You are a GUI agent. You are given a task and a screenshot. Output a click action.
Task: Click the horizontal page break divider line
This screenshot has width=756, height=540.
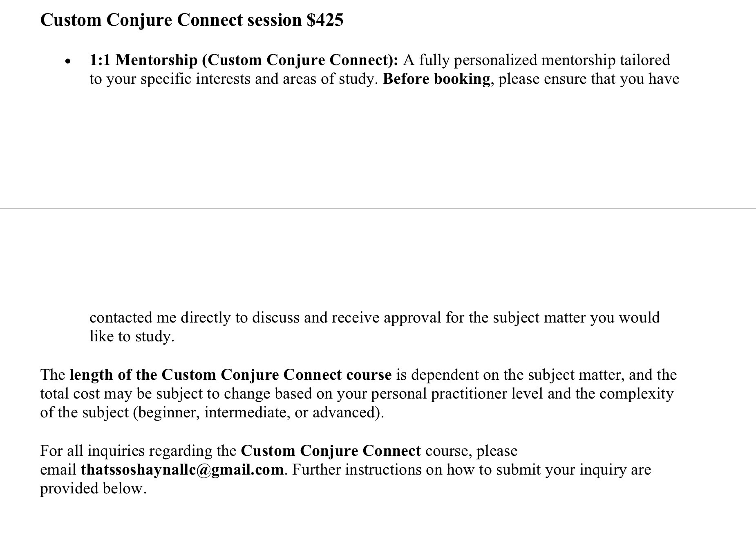[378, 208]
